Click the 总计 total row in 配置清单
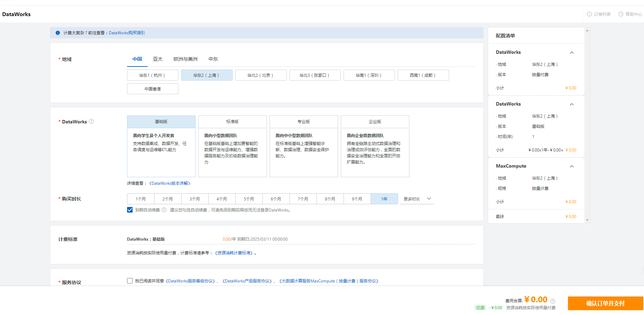The image size is (644, 315). (536, 216)
